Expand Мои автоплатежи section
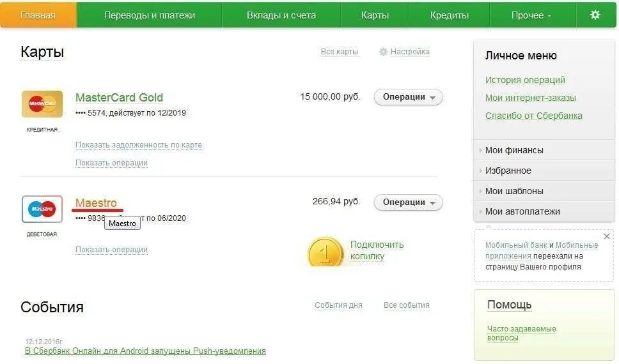This screenshot has height=364, width=619. (544, 212)
